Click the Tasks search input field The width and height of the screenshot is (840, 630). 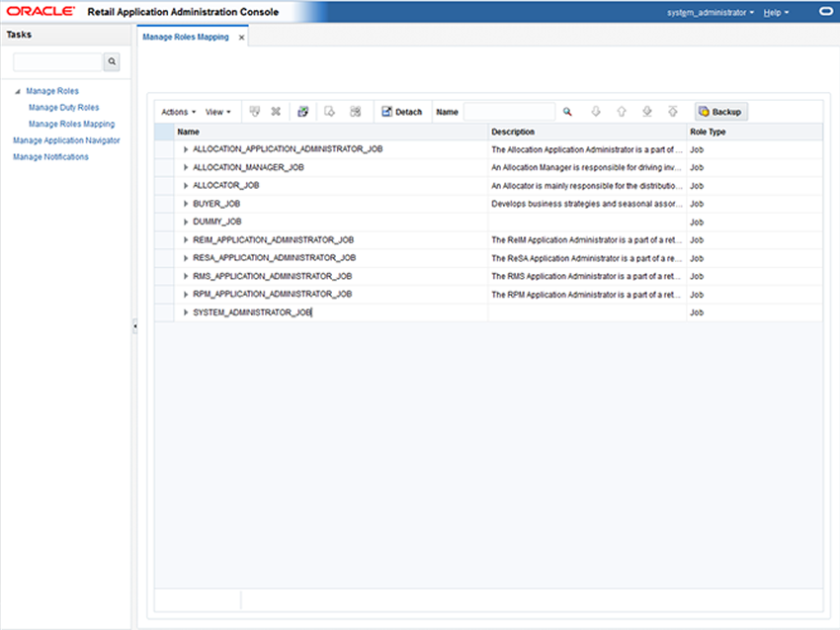coord(57,61)
